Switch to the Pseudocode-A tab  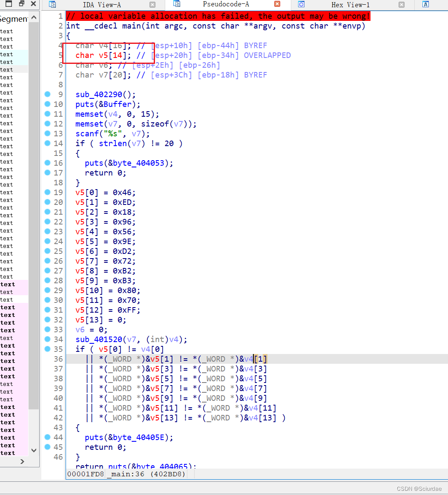226,4
